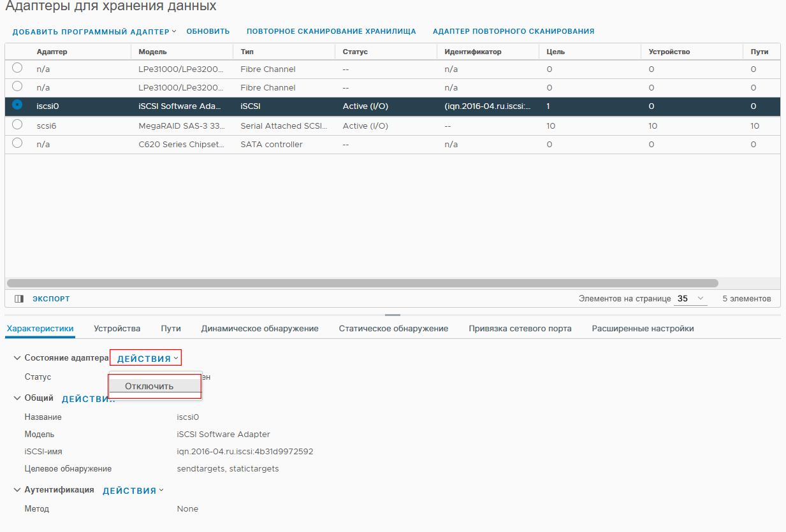786x532 pixels.
Task: Select the C620 Series Chipset row radio button
Action: coord(17,143)
